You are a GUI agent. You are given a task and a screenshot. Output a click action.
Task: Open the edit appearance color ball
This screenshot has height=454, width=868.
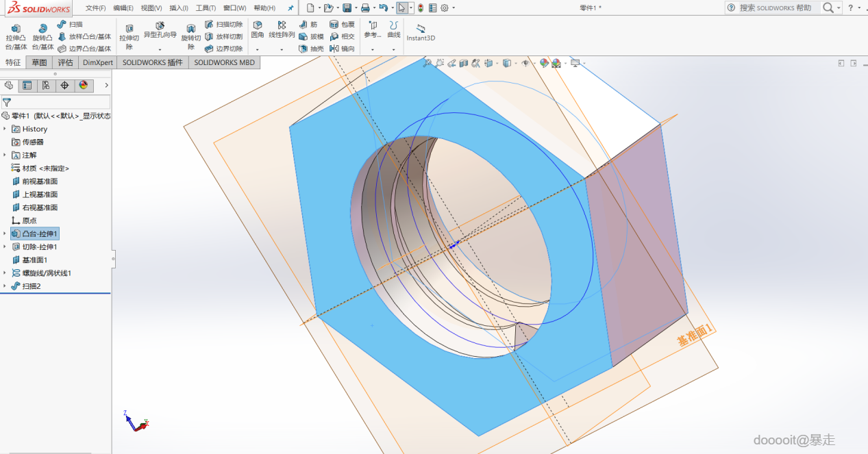point(544,63)
